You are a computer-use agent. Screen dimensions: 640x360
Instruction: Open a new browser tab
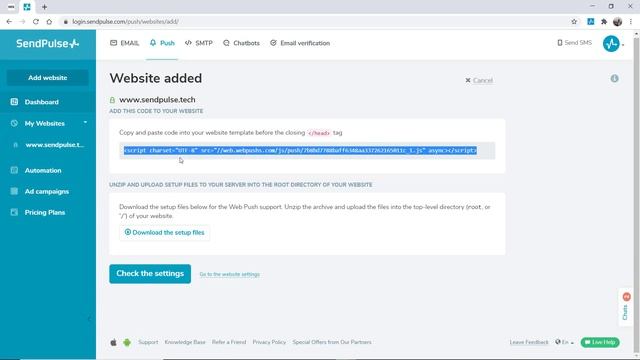(x=44, y=7)
